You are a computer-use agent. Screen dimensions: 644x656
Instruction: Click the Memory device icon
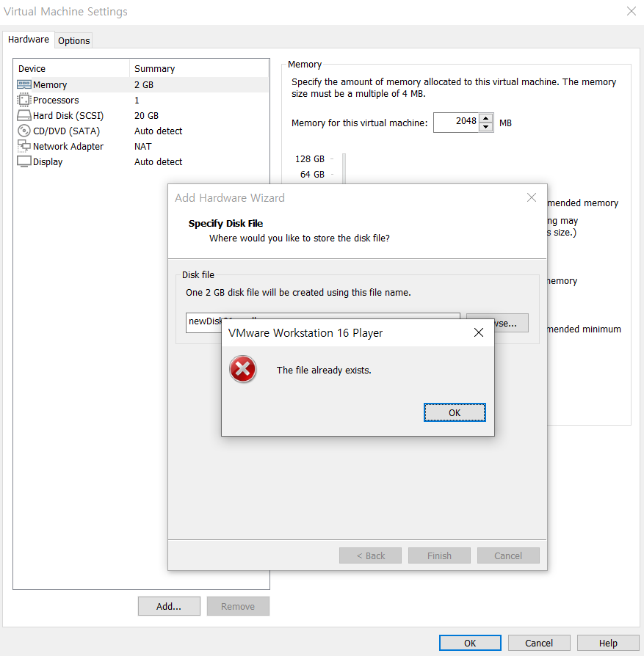click(x=24, y=84)
